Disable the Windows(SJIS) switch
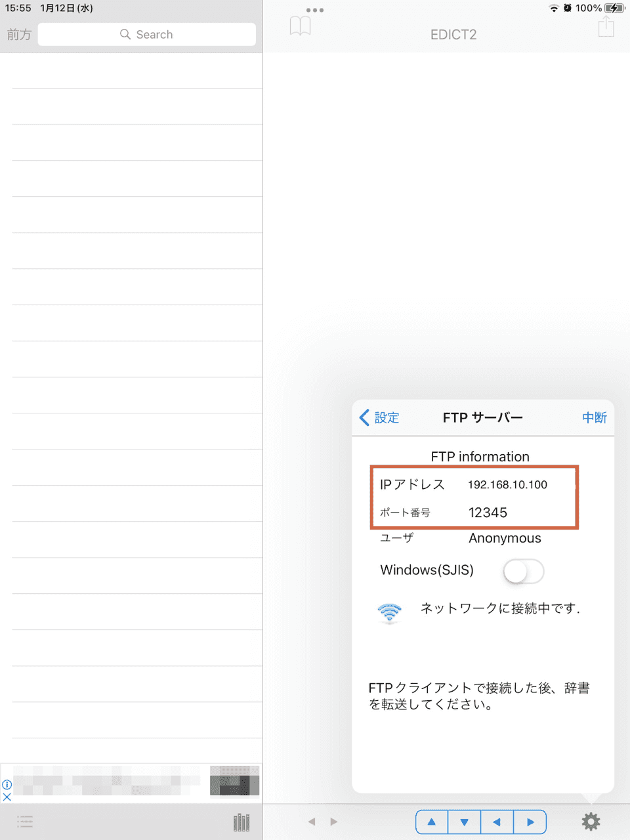The image size is (630, 840). coord(523,572)
